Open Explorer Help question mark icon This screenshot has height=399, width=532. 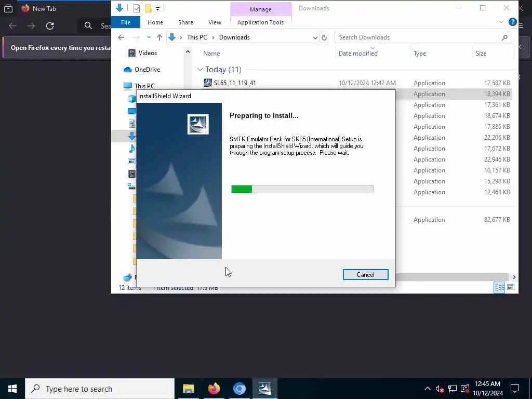pos(513,22)
